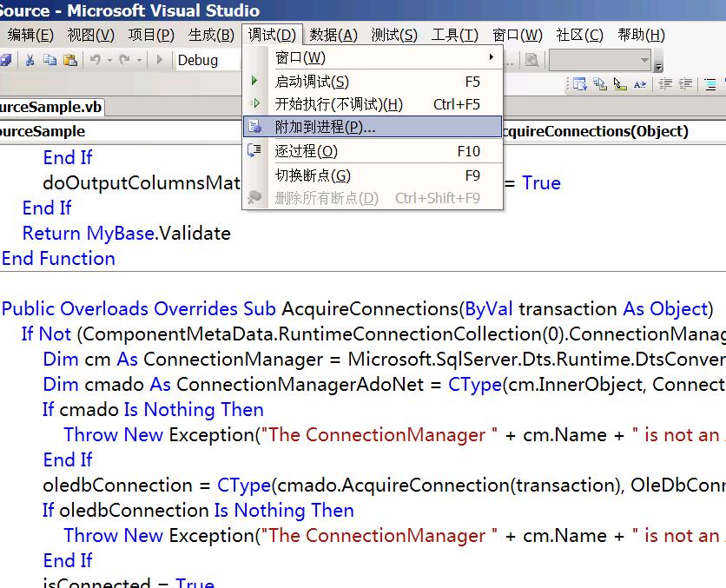Click 'oledbConnection = CType(cmado...' line

384,486
